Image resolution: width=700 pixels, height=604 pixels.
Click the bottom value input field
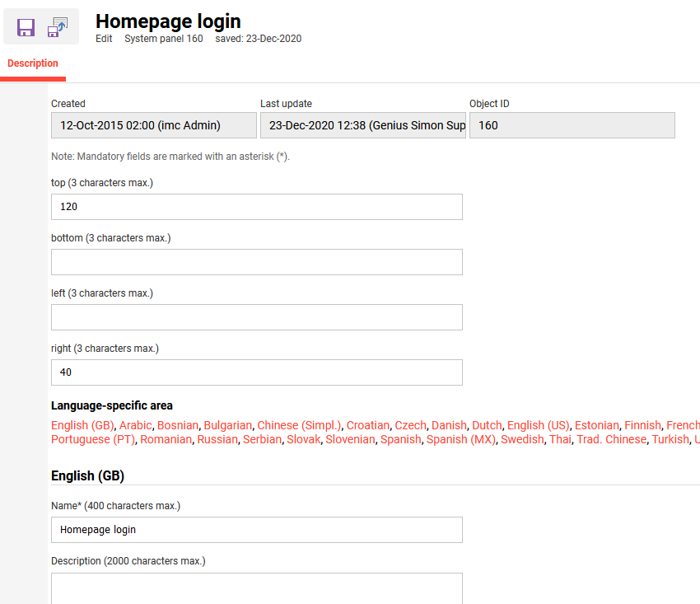256,262
